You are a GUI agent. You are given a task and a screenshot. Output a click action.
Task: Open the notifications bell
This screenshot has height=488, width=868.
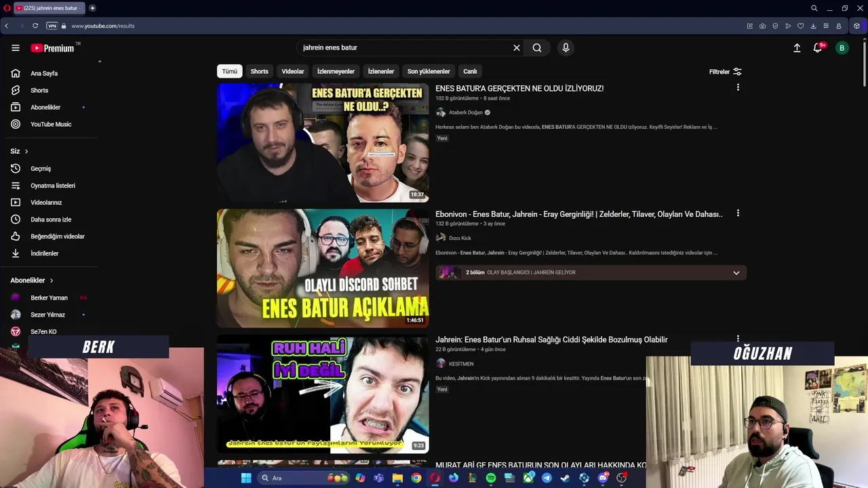[x=818, y=48]
